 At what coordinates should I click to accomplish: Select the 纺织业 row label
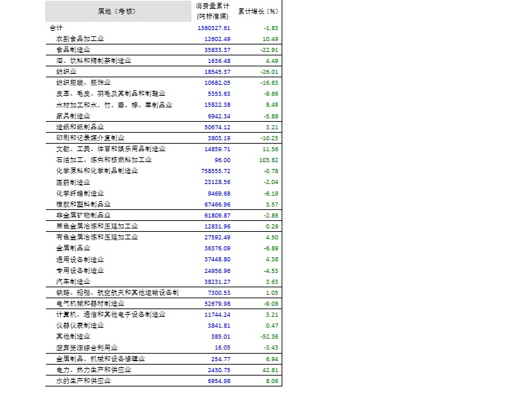66,72
